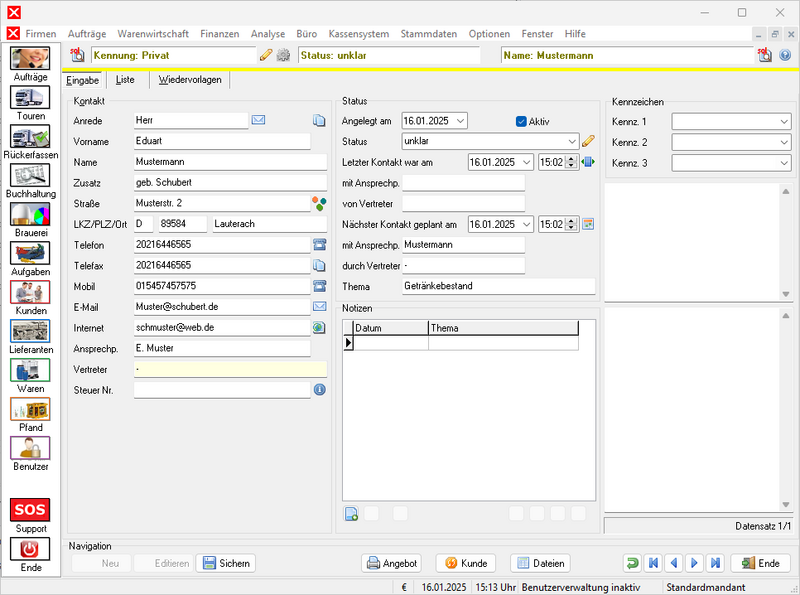
Task: Click into the Thema input field
Action: [x=497, y=286]
